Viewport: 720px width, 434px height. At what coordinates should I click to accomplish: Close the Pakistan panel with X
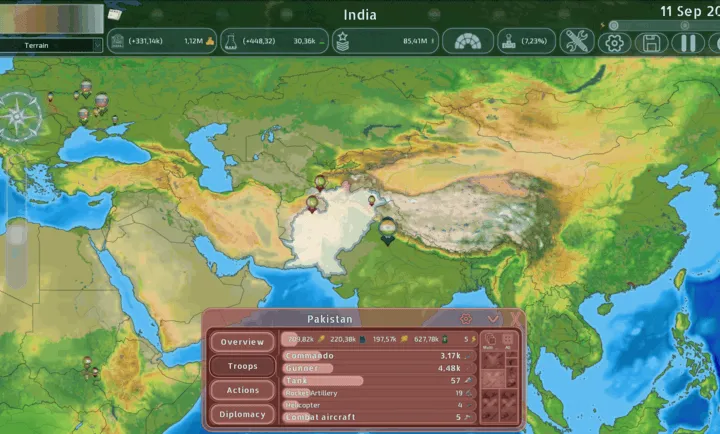[516, 319]
